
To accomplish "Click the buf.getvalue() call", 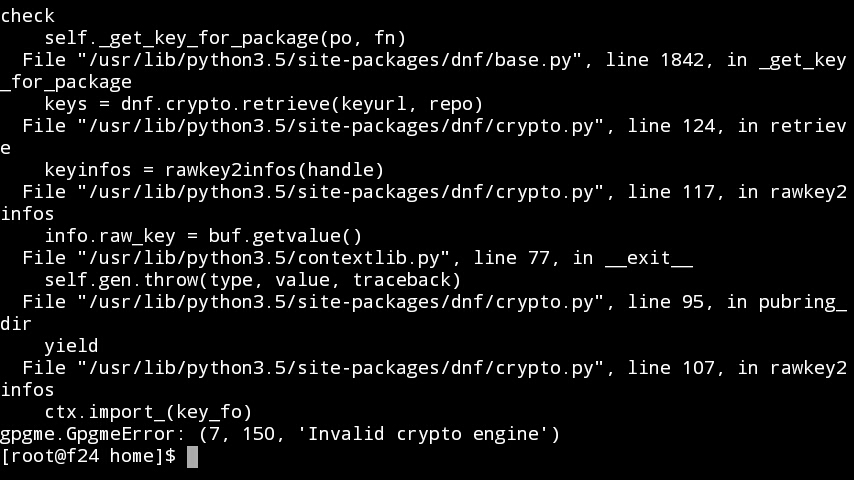I will [285, 236].
